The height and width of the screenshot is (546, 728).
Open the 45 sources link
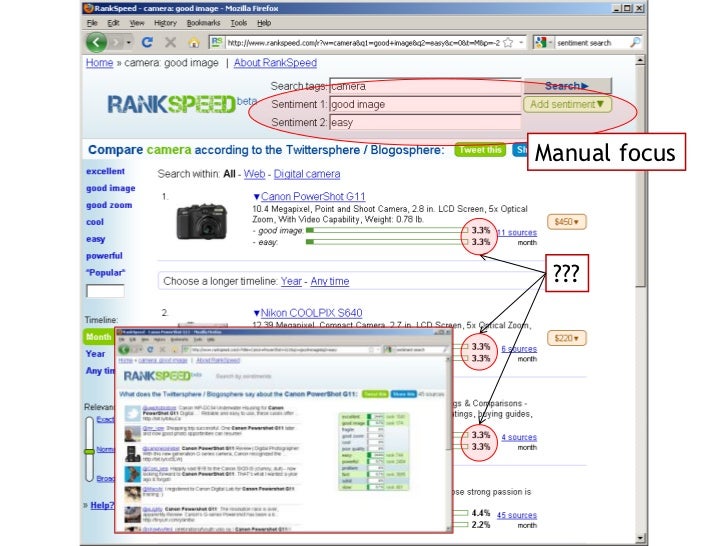[517, 515]
